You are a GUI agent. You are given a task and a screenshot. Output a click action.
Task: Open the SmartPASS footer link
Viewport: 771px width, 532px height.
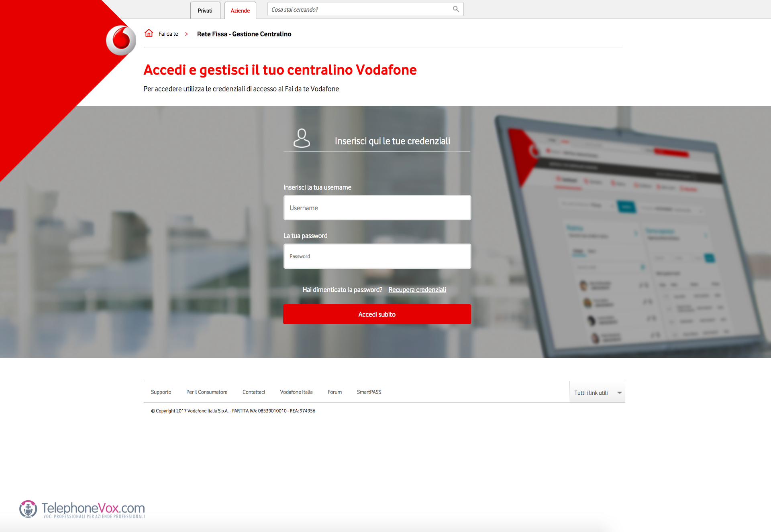pyautogui.click(x=369, y=392)
